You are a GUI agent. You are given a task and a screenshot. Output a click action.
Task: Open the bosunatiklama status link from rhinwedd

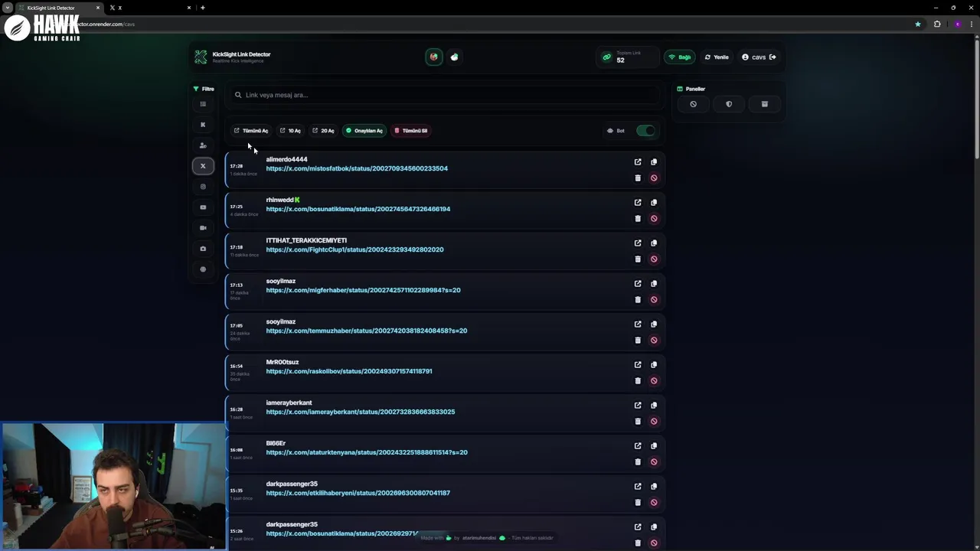(358, 209)
